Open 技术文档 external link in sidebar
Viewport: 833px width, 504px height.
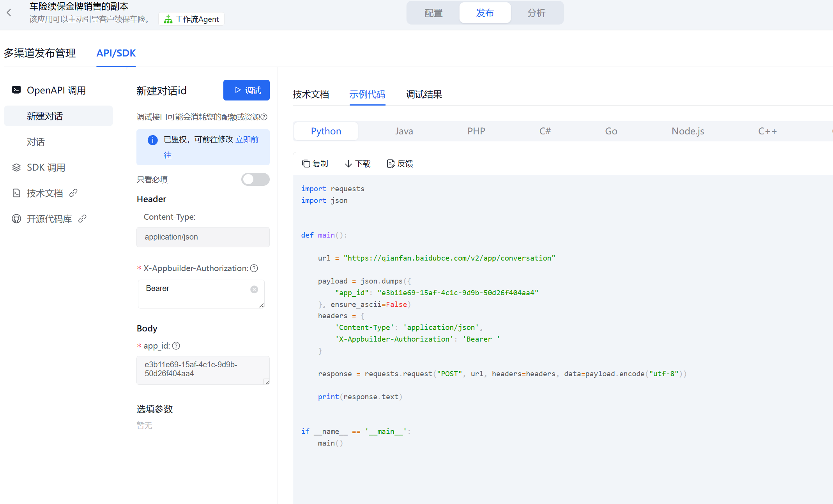click(x=45, y=193)
